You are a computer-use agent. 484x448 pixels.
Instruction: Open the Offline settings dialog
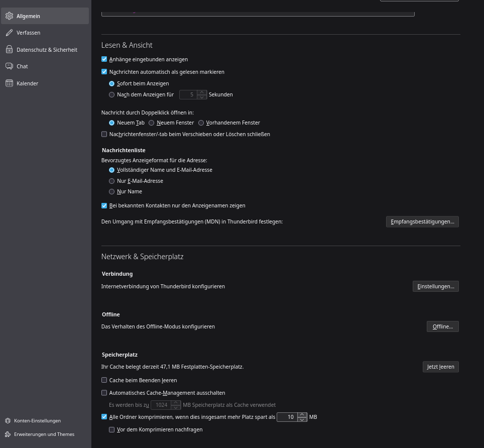(442, 326)
